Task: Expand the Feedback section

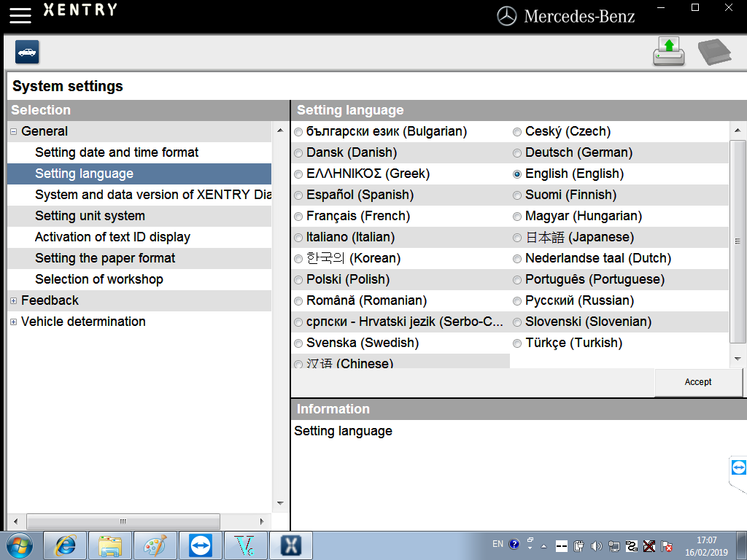Action: tap(12, 300)
